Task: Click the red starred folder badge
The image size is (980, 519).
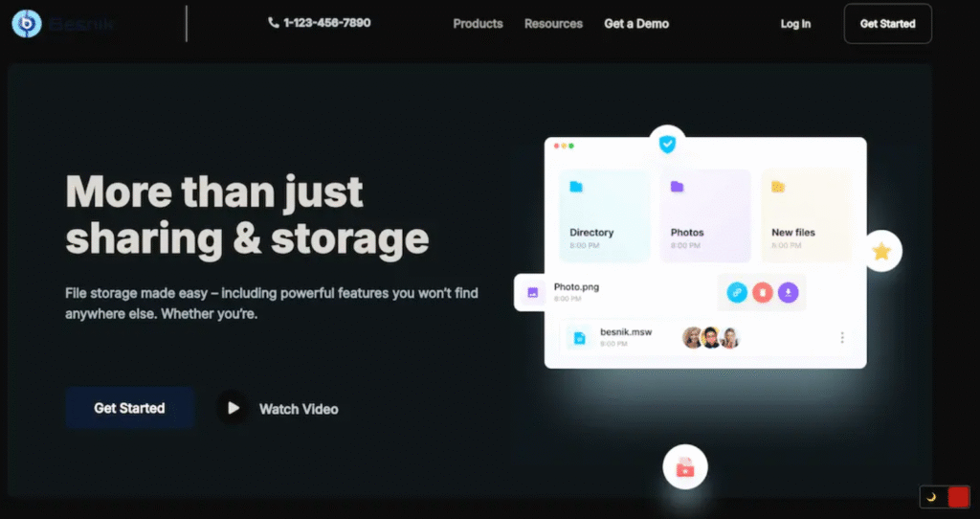Action: [685, 467]
